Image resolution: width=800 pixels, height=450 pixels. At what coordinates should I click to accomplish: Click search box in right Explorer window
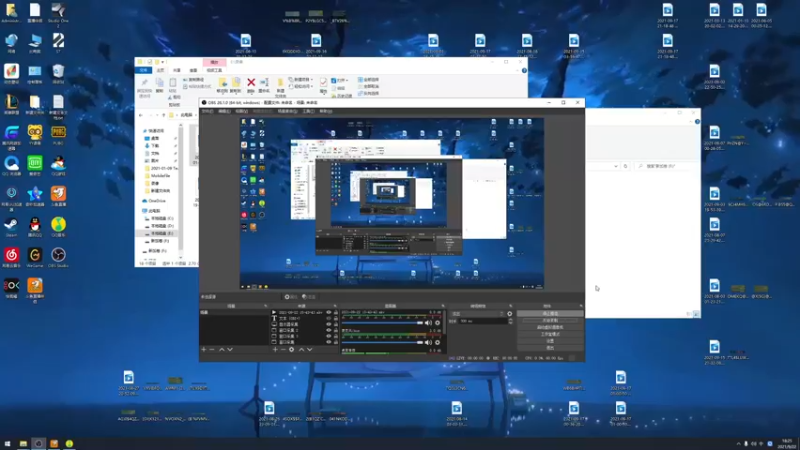[x=666, y=166]
